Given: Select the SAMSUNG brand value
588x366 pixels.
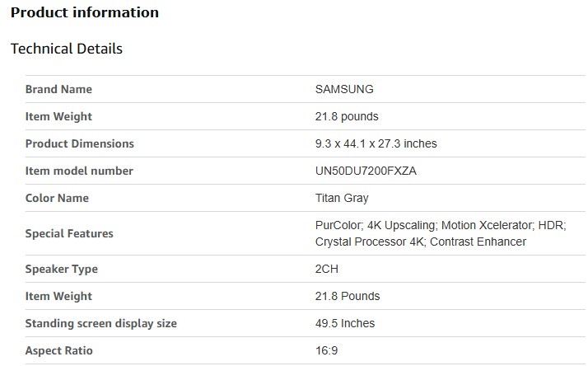Looking at the screenshot, I should point(344,89).
